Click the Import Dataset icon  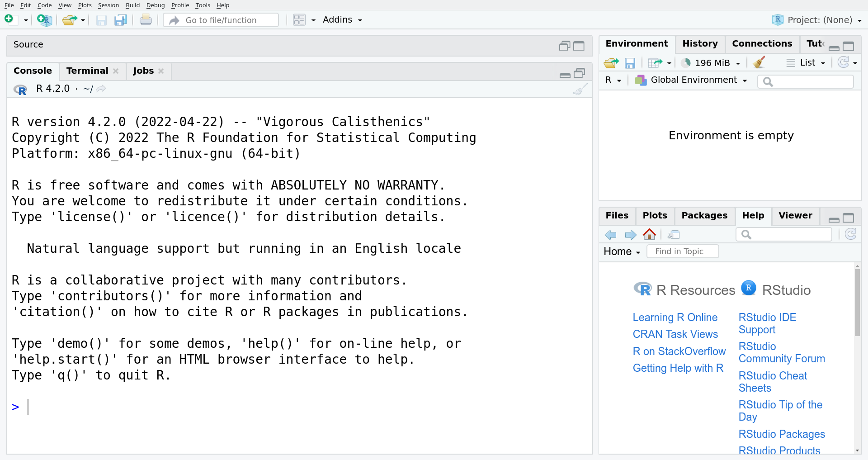(x=655, y=63)
